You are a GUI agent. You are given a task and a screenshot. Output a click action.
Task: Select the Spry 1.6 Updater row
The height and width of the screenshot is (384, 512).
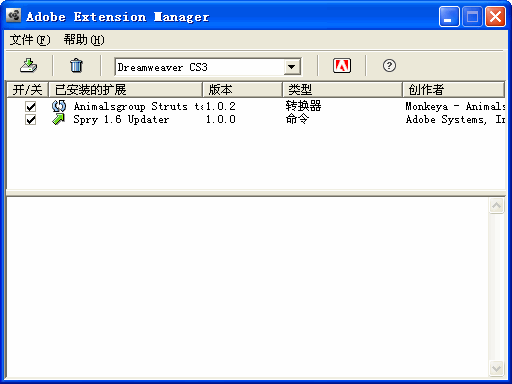tap(256, 120)
